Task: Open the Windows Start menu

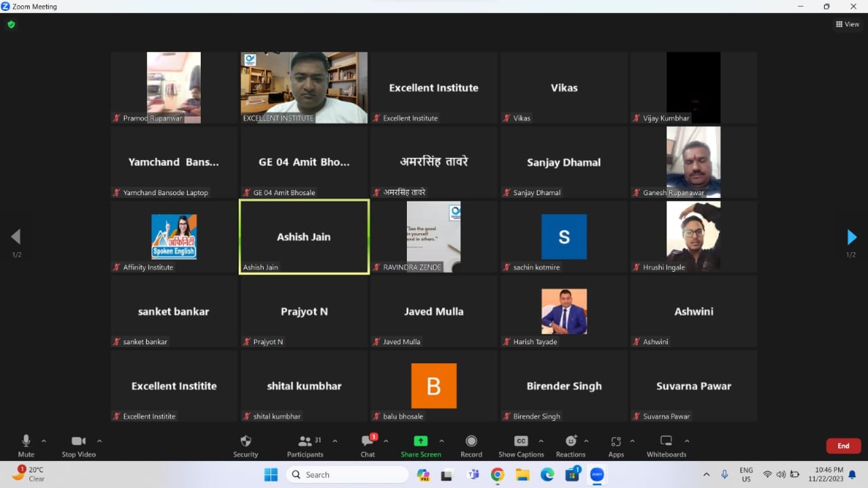Action: pyautogui.click(x=271, y=474)
